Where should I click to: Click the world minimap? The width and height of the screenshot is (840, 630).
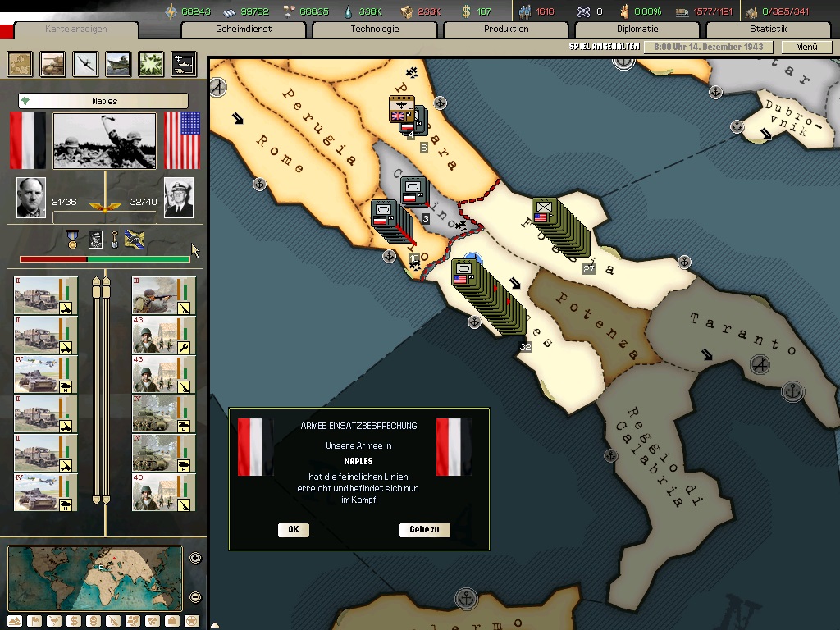(x=95, y=578)
